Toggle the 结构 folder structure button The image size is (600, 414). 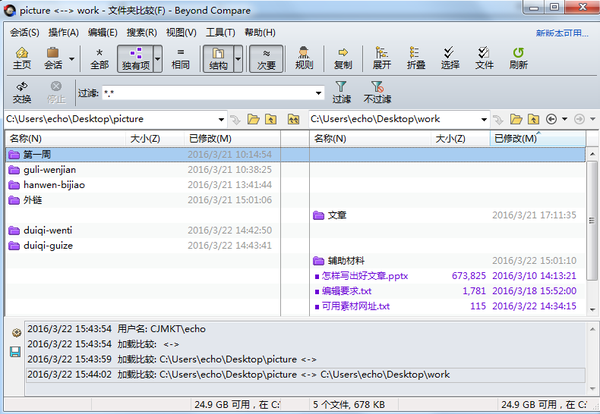(218, 59)
